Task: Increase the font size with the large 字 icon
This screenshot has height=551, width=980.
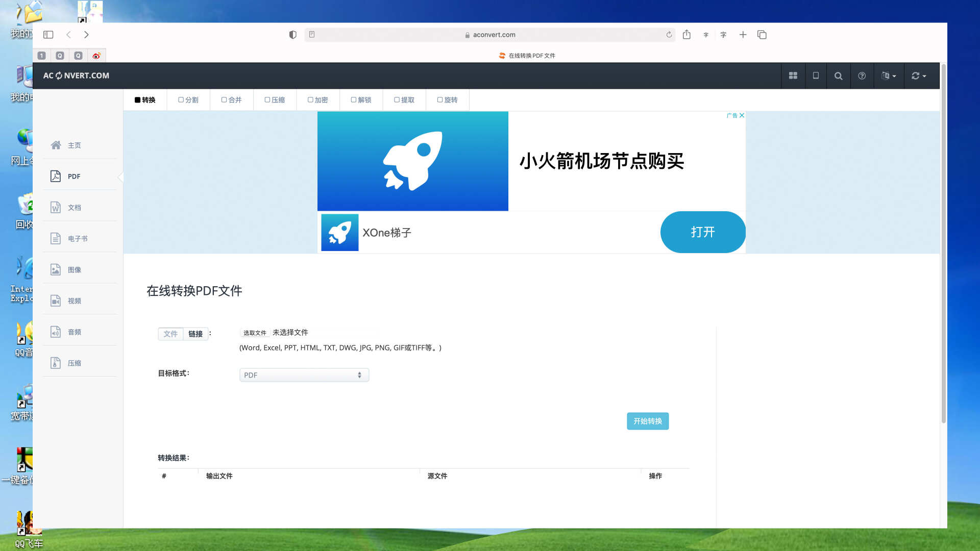Action: point(723,35)
